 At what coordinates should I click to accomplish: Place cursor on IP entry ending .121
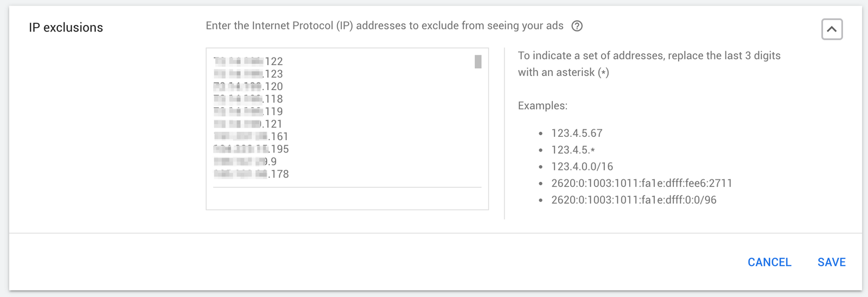248,124
